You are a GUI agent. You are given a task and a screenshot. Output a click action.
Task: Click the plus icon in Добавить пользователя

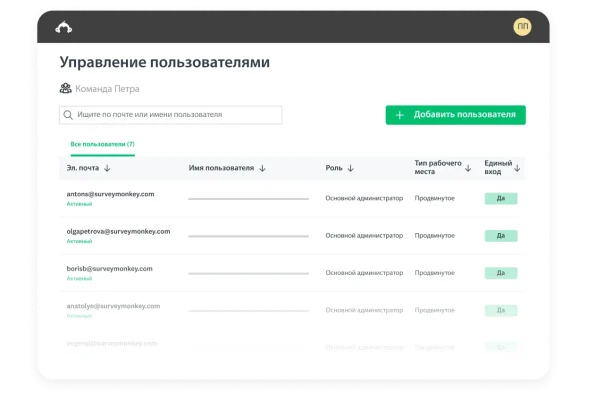pyautogui.click(x=399, y=115)
